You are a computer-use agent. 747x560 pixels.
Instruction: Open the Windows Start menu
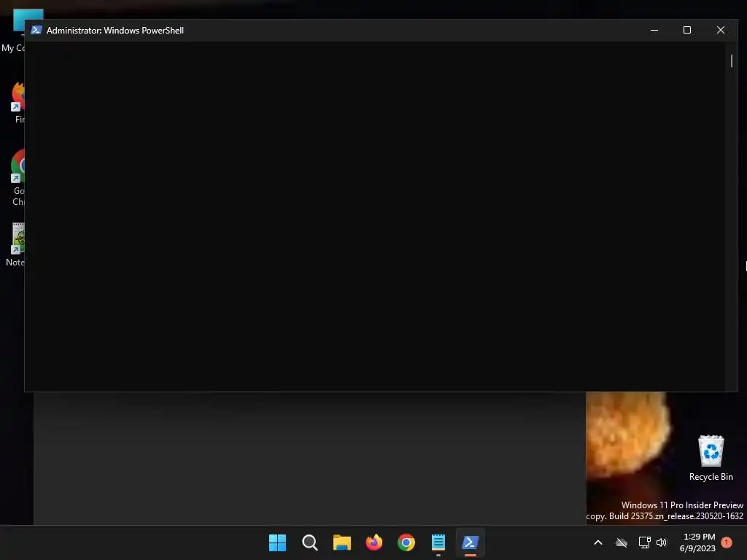(277, 542)
